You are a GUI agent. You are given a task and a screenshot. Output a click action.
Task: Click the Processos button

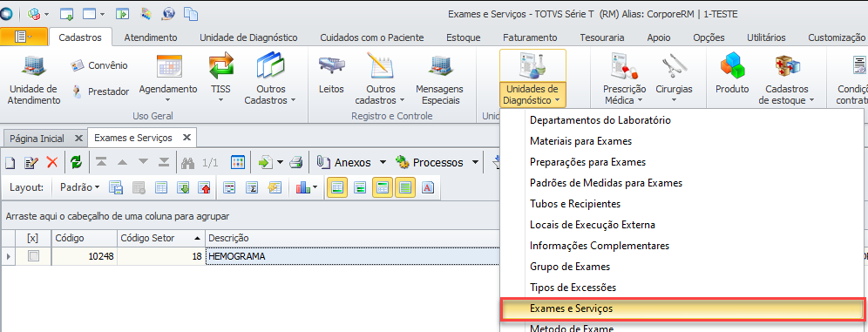[x=431, y=163]
